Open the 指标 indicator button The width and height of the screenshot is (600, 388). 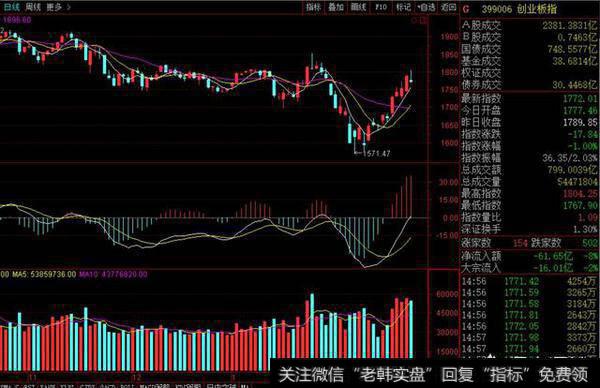[x=313, y=7]
